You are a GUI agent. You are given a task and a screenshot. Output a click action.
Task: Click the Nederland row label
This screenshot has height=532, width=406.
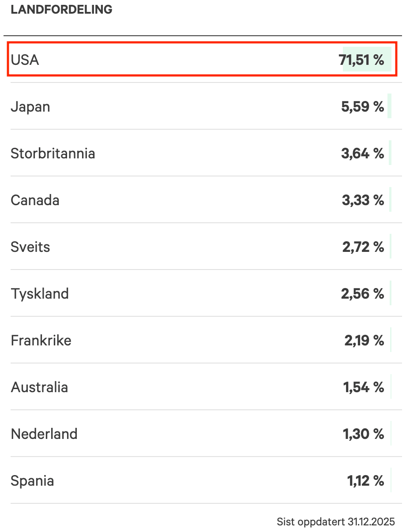pyautogui.click(x=44, y=434)
